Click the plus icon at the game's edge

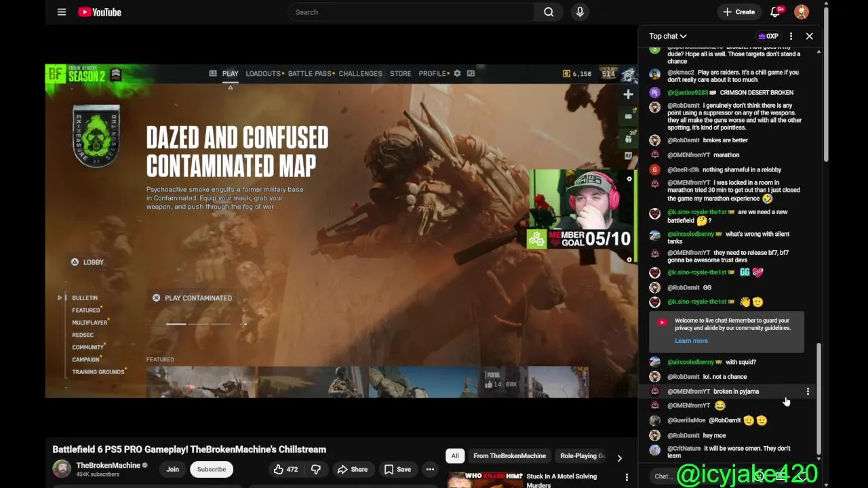click(x=628, y=94)
